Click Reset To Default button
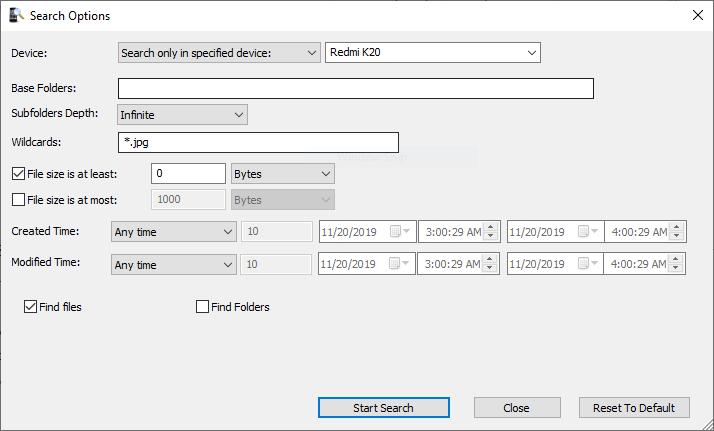This screenshot has width=714, height=431. 634,408
